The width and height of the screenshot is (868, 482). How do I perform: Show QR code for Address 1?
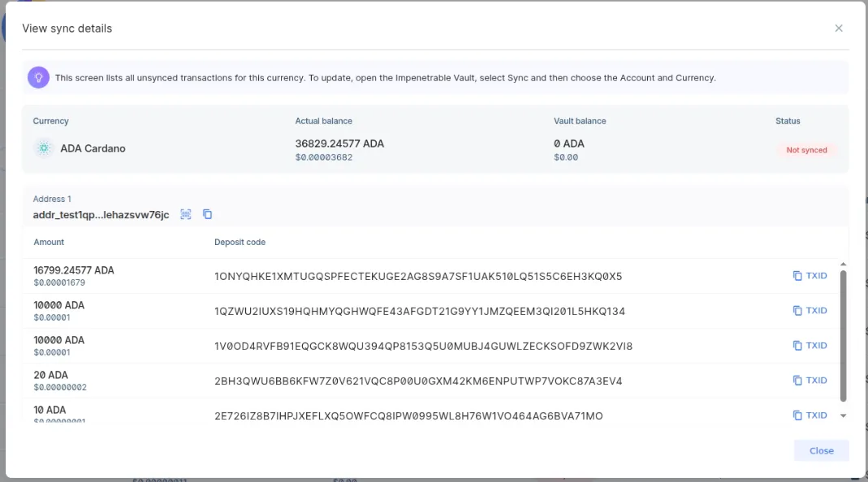[x=186, y=214]
